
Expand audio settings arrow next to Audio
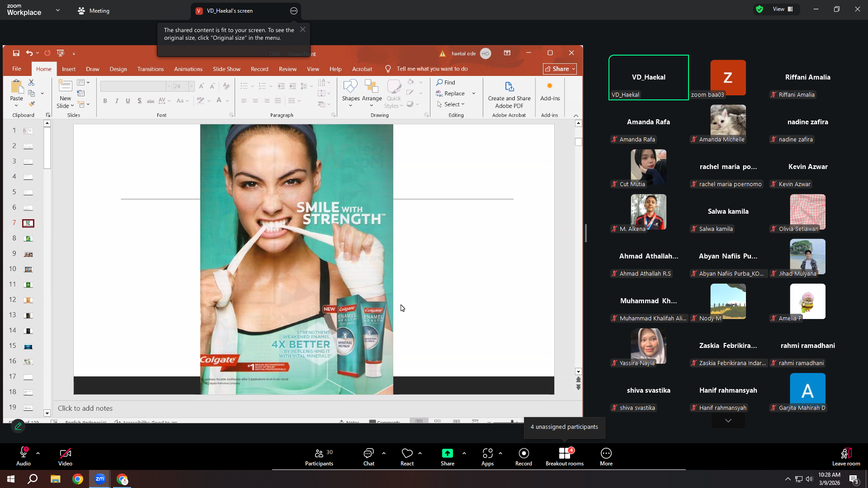pos(38,453)
